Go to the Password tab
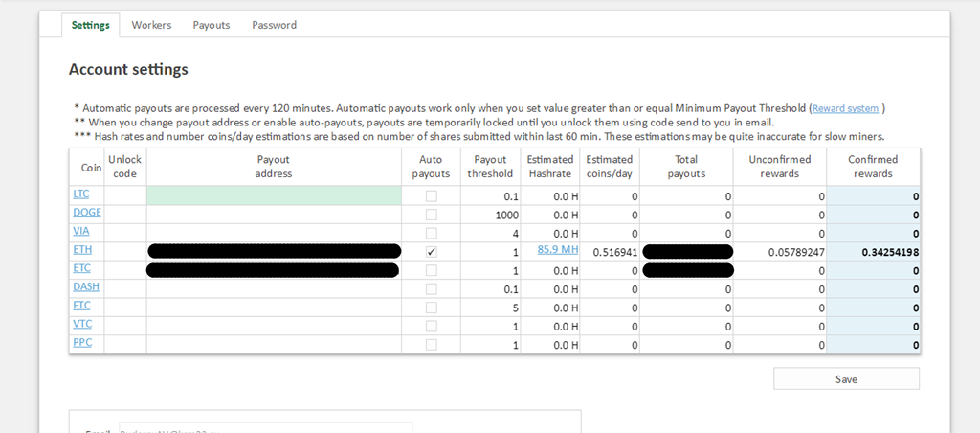 274,25
